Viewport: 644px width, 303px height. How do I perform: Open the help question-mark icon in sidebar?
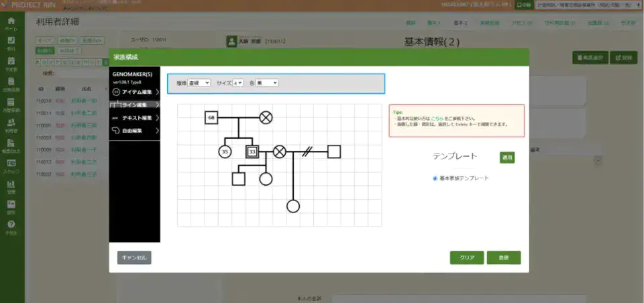[11, 225]
